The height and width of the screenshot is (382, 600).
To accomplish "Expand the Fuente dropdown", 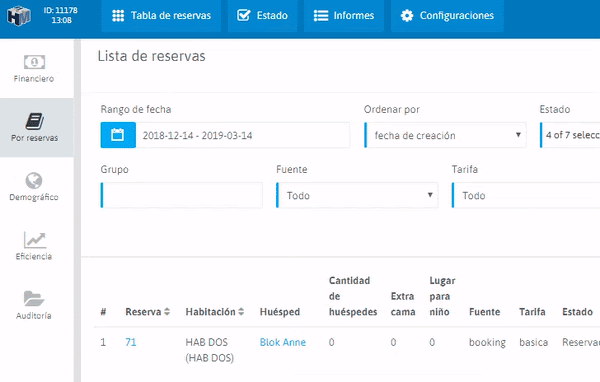I will click(357, 195).
